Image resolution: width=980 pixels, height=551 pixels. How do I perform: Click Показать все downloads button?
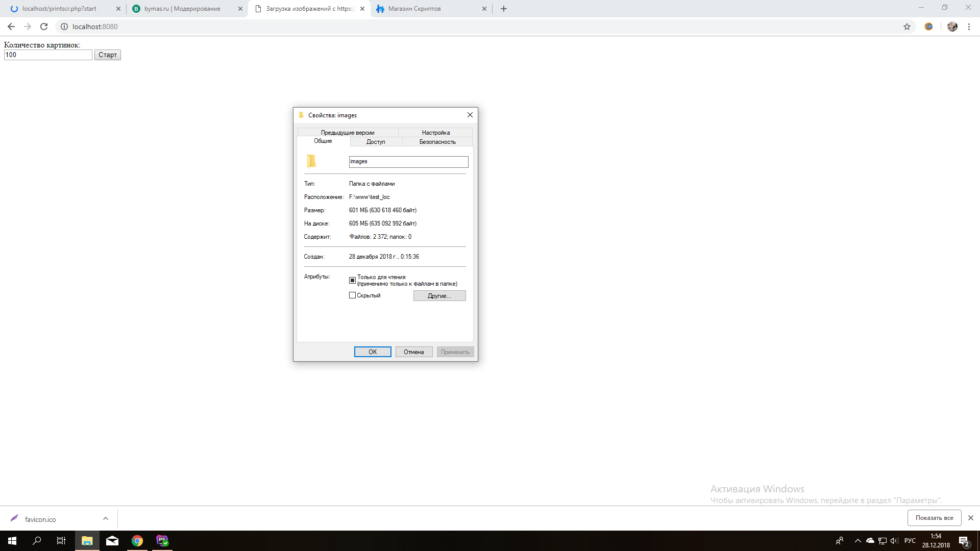934,518
